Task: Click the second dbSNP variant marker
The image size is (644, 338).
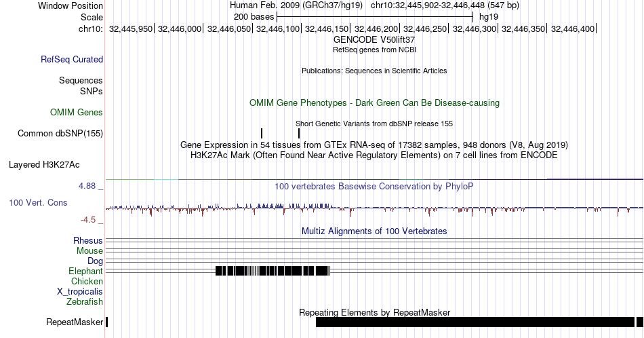Action: pos(299,133)
